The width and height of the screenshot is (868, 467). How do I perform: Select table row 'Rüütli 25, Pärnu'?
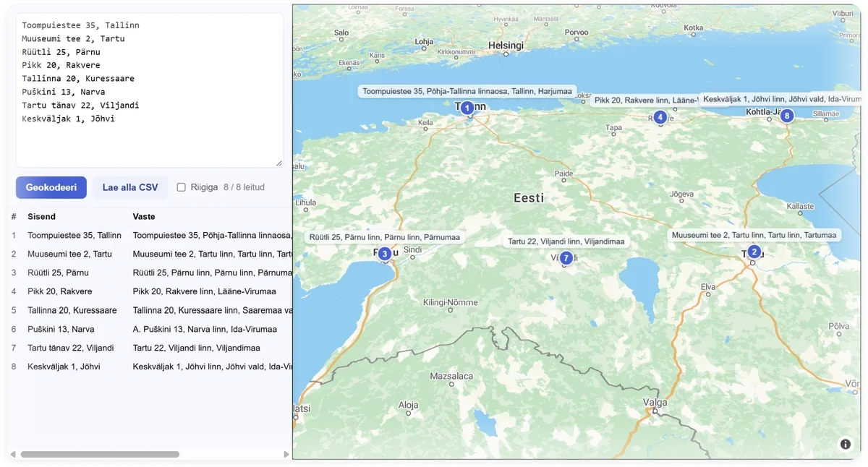[x=150, y=273]
